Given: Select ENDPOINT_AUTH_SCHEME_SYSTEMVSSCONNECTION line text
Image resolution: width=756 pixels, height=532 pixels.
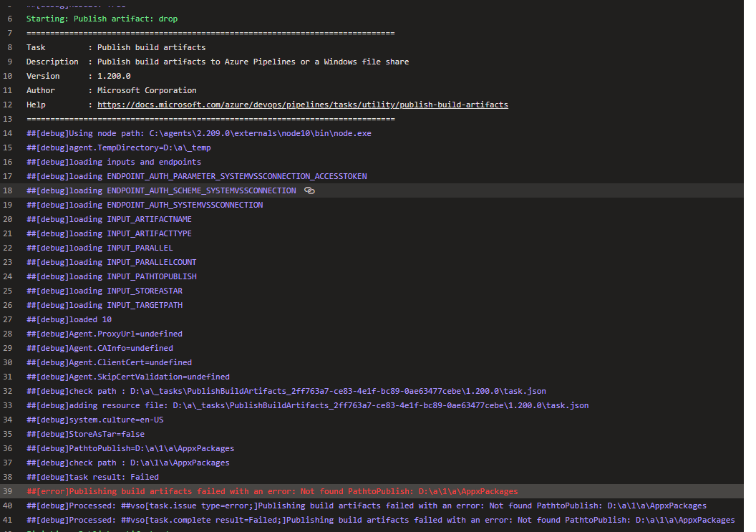Looking at the screenshot, I should tap(161, 190).
